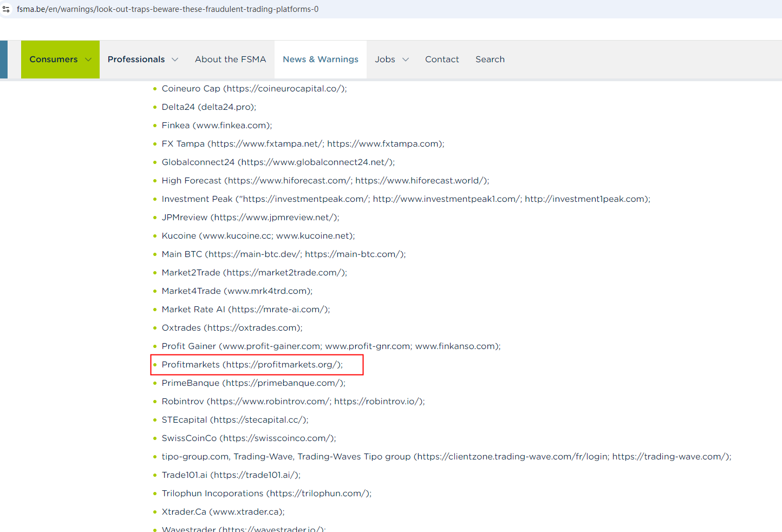Screen dimensions: 782x532
Task: Go to the Contact page
Action: click(x=441, y=60)
